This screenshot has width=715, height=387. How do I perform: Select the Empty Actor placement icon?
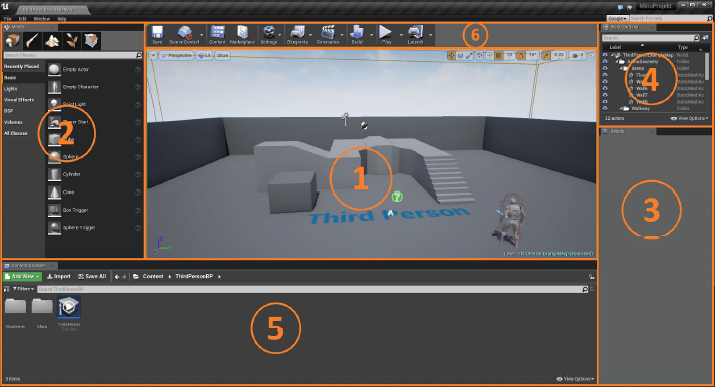point(54,69)
